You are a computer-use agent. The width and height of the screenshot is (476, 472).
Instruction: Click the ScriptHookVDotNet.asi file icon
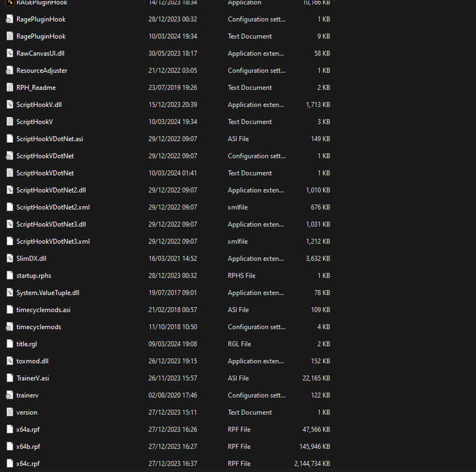tap(9, 139)
